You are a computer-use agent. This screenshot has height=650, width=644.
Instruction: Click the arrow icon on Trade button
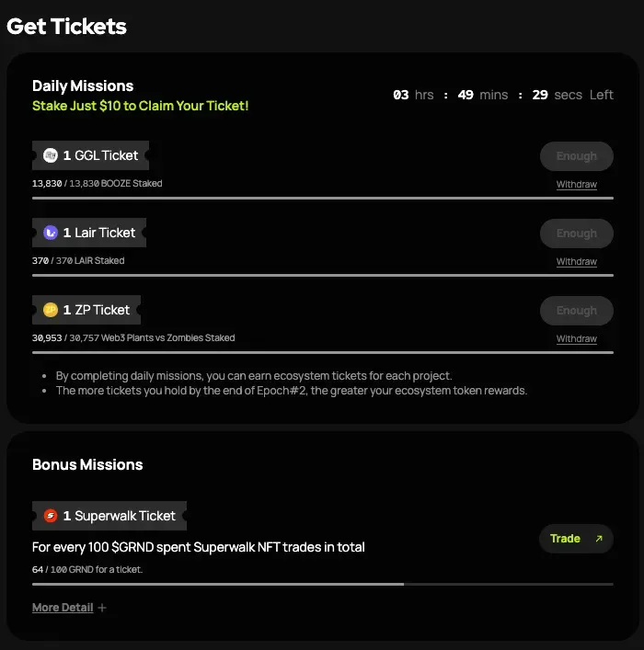599,539
